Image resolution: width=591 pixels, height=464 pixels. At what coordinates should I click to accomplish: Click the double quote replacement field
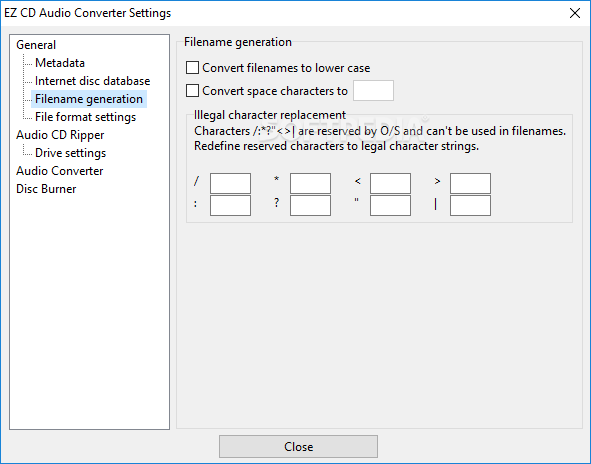[x=390, y=205]
